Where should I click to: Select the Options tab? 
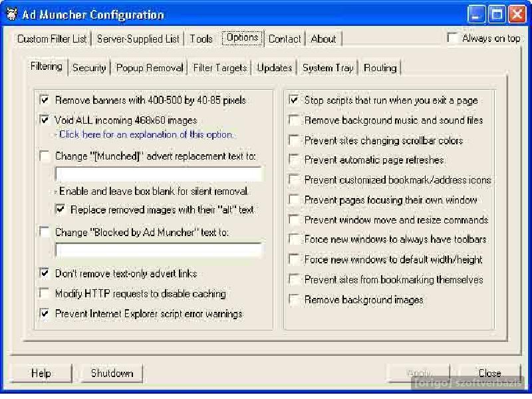[x=242, y=38]
